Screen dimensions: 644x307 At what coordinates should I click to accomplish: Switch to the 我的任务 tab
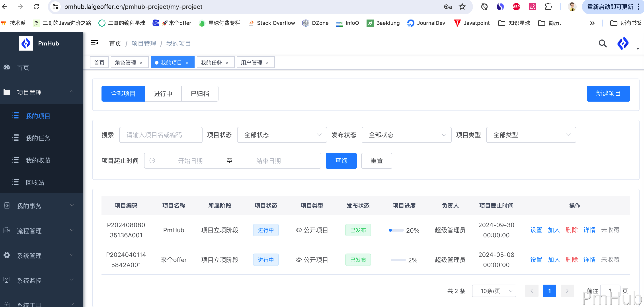(x=211, y=63)
